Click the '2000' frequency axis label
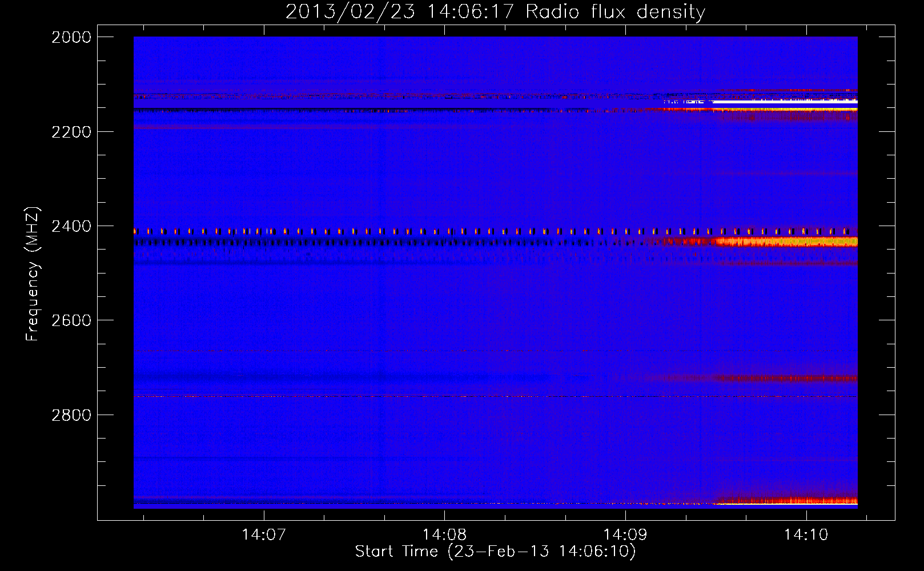Image resolution: width=924 pixels, height=571 pixels. [x=71, y=37]
